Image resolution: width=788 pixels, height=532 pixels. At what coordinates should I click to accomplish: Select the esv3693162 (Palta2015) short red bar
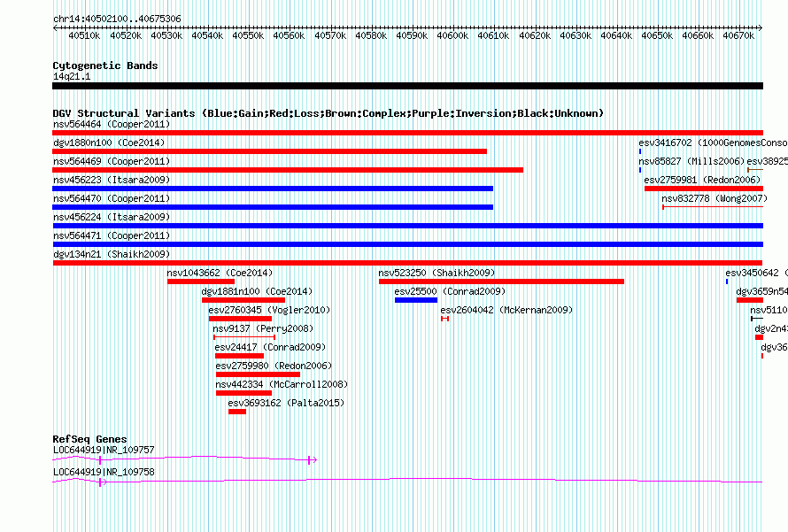click(x=237, y=412)
